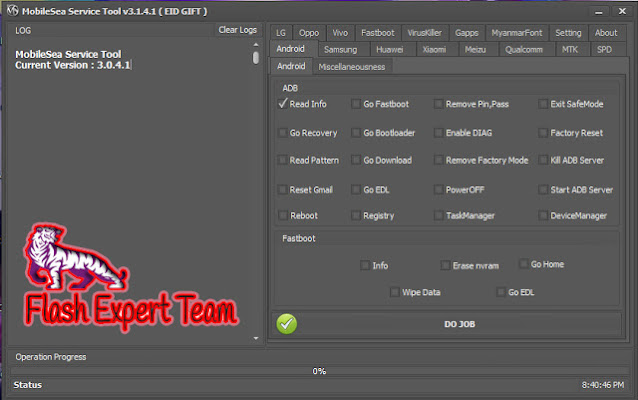Screen dimensions: 638x400
Task: Click the DO JOB button
Action: point(447,324)
